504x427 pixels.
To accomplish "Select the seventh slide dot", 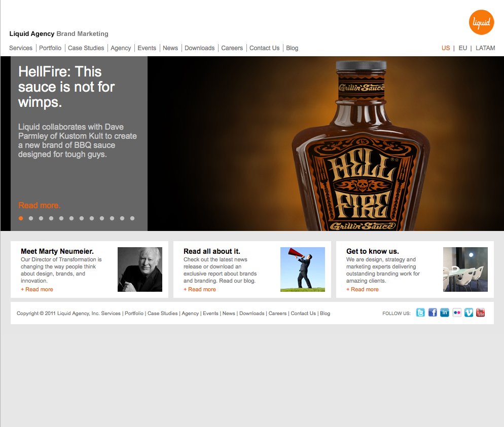I will (x=82, y=218).
